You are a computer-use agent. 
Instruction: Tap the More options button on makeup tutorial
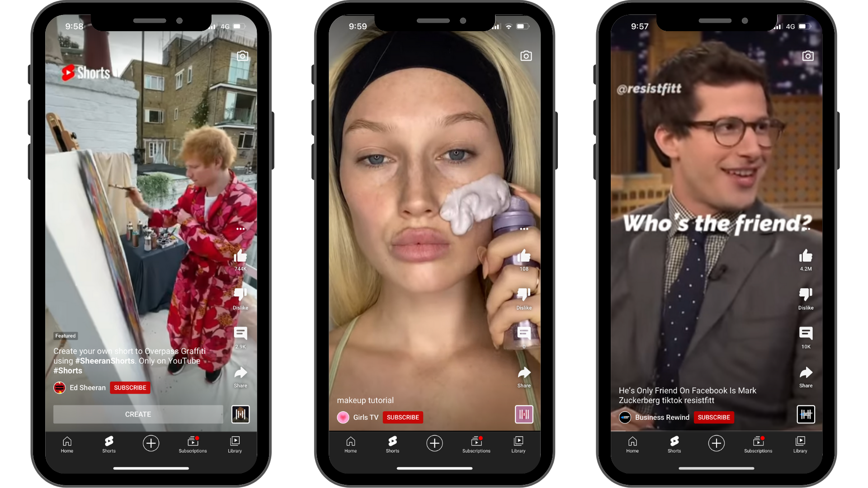pyautogui.click(x=523, y=230)
